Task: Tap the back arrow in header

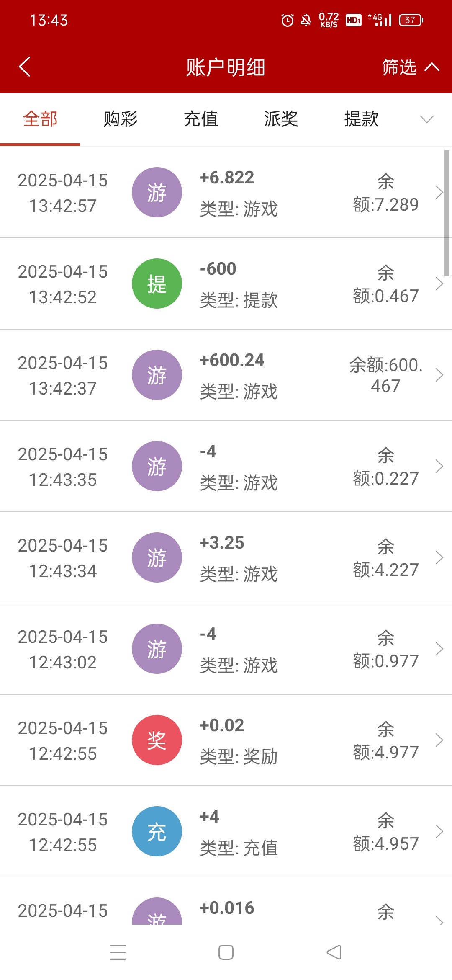Action: tap(25, 67)
